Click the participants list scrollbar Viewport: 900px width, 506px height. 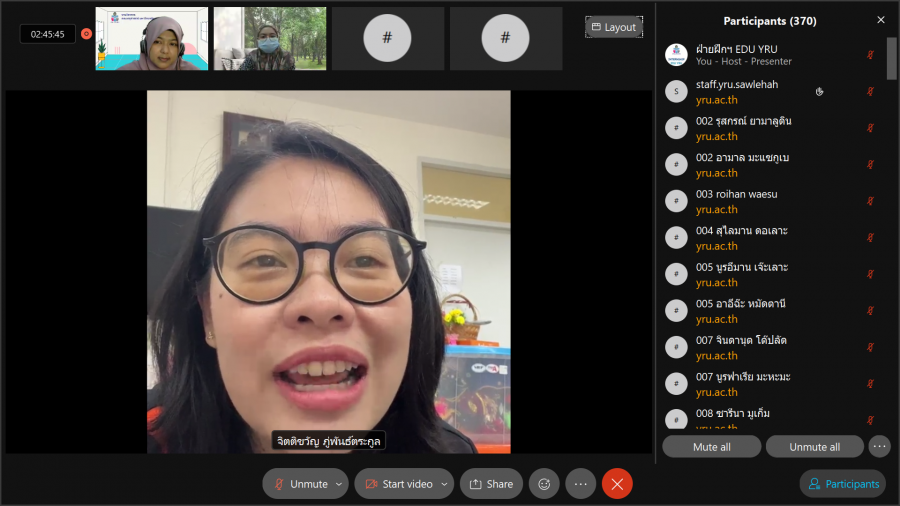click(x=891, y=60)
